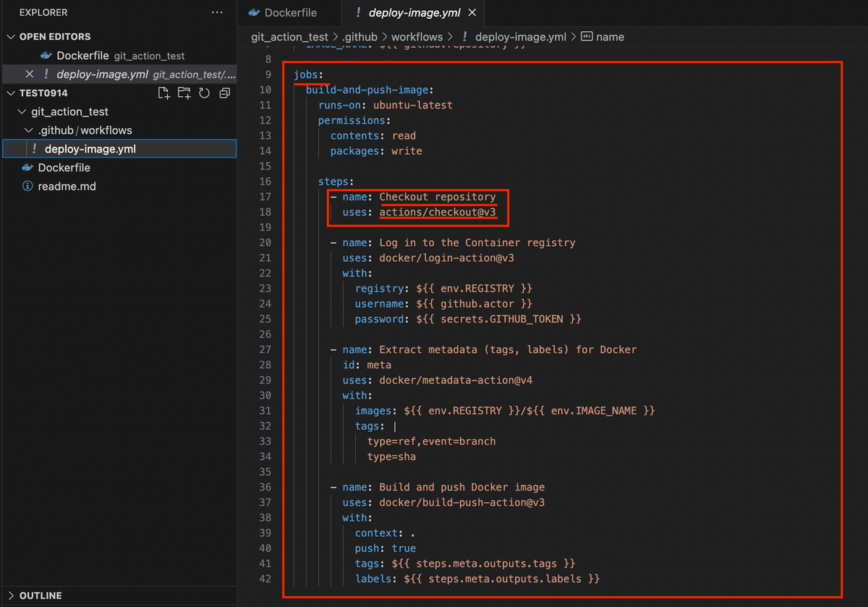Viewport: 868px width, 607px height.
Task: Click the Collapse Folders icon in Explorer
Action: [224, 93]
